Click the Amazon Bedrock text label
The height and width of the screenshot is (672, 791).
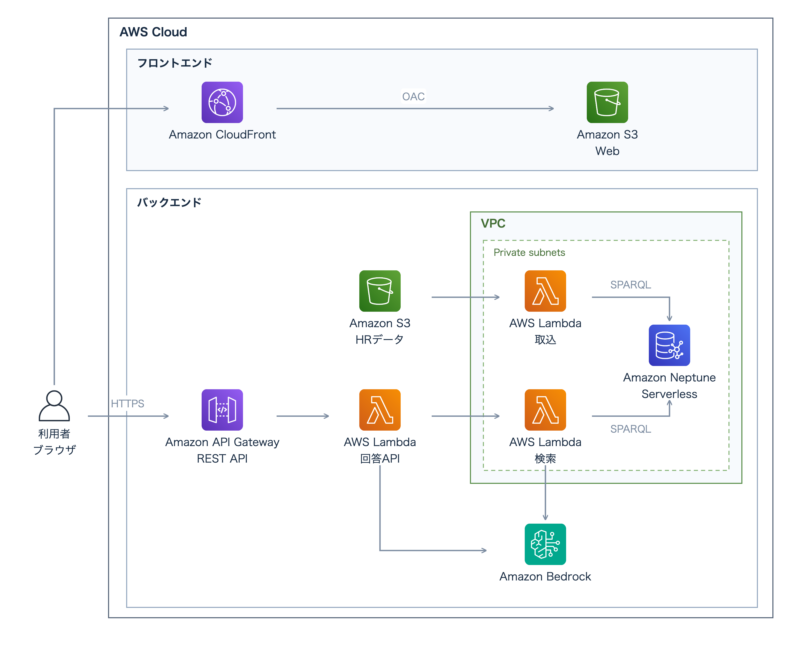tap(545, 576)
